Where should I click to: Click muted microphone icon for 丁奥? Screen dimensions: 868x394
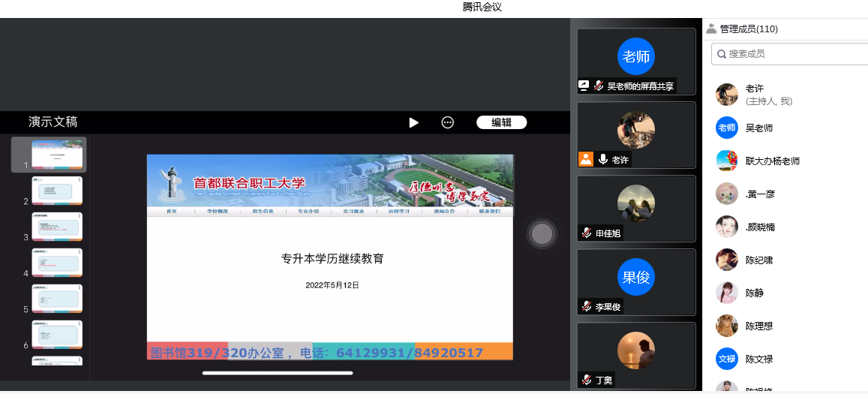pos(586,380)
